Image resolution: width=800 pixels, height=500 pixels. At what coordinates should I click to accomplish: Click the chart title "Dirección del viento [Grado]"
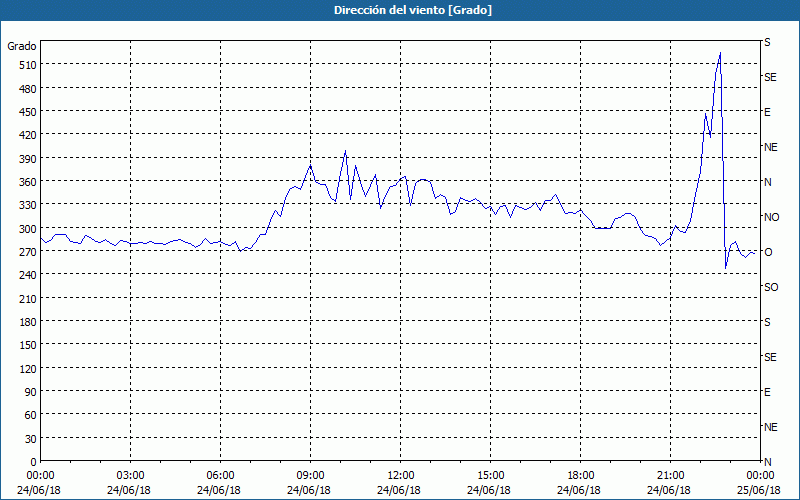(413, 10)
